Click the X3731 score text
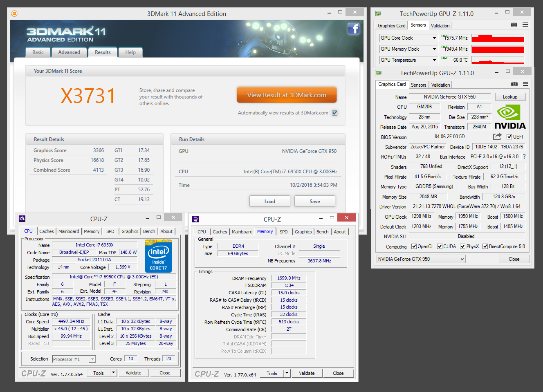543x392 pixels. (x=88, y=96)
